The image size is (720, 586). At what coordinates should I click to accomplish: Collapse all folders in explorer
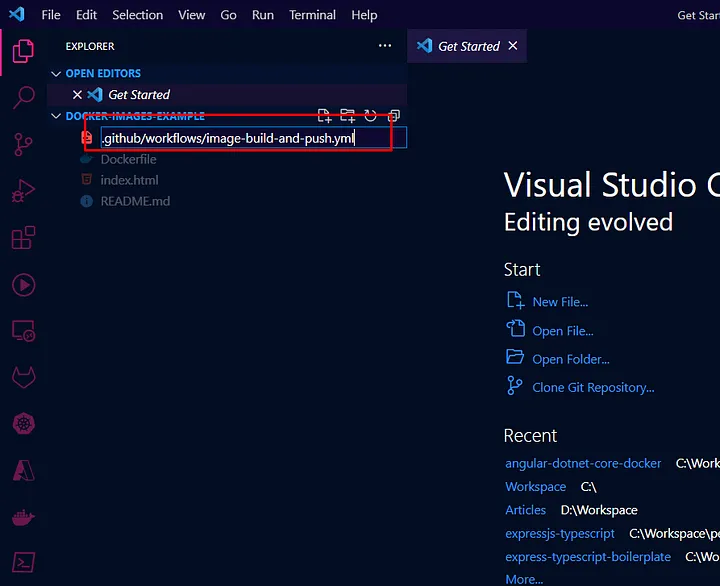coord(394,116)
